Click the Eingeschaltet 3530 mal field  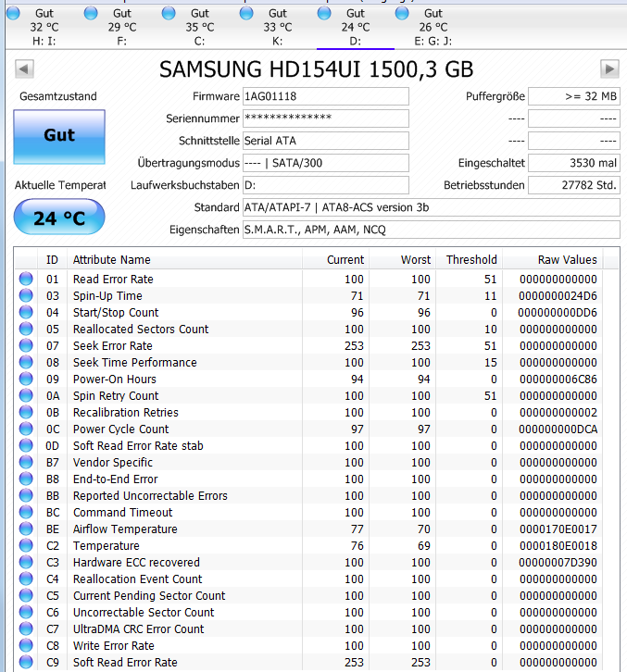click(x=574, y=163)
